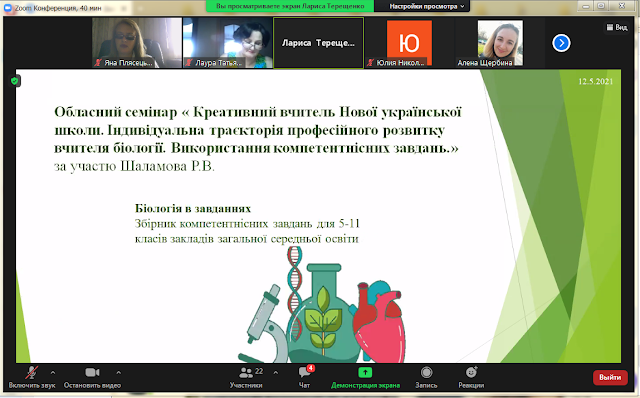Click the line за участю Шаламова Р.В.

coord(134,166)
